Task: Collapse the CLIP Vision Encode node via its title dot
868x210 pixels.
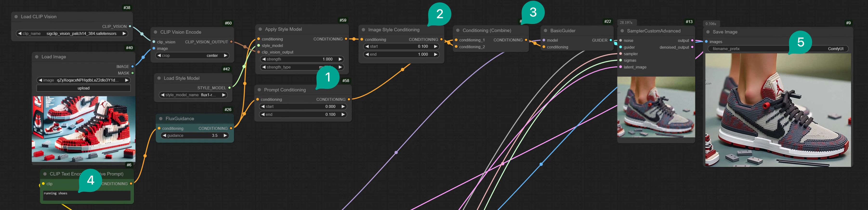Action: pyautogui.click(x=155, y=32)
